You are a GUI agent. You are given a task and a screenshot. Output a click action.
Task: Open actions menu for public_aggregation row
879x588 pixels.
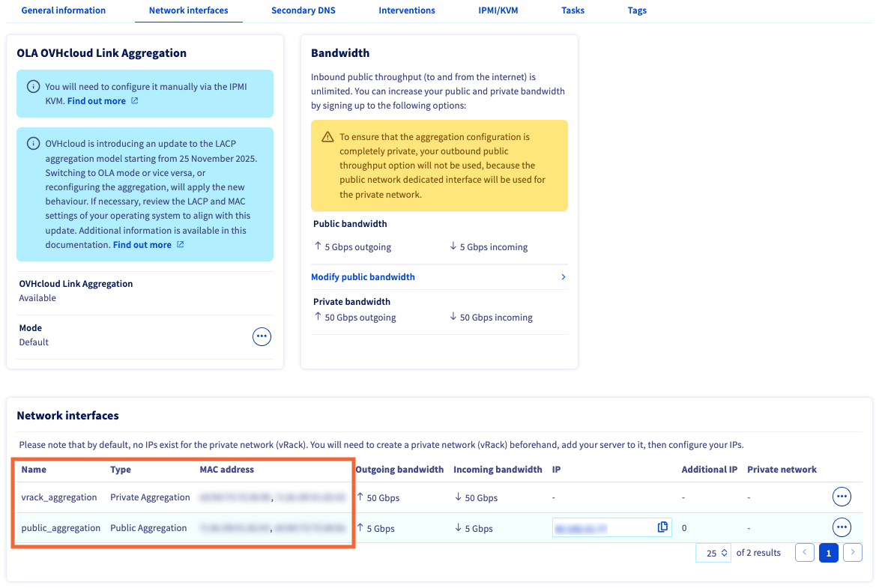coord(842,527)
